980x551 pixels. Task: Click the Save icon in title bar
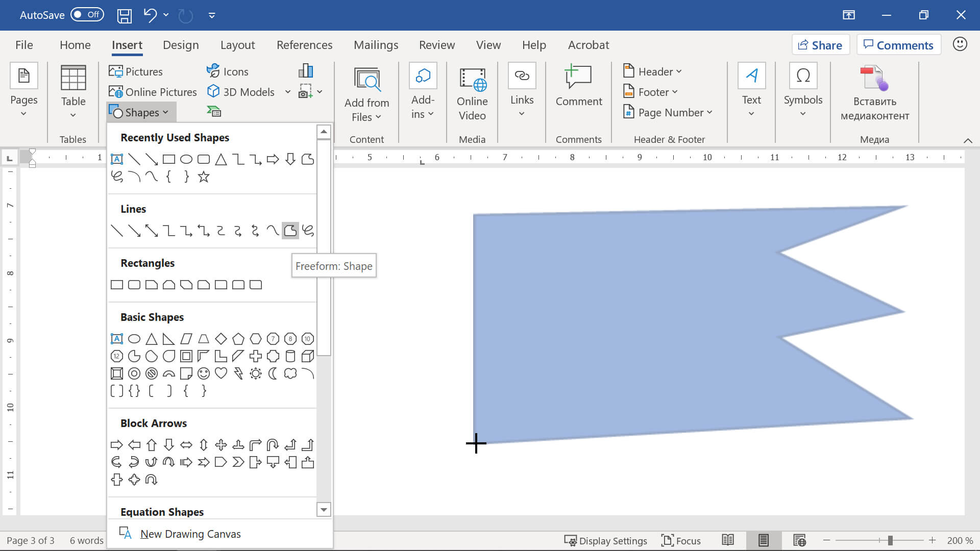pyautogui.click(x=125, y=15)
